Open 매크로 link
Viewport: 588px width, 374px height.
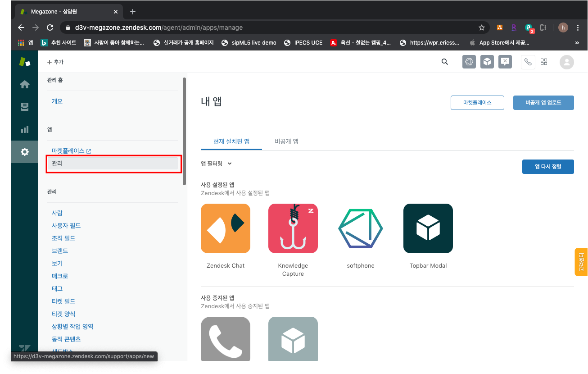(x=60, y=276)
